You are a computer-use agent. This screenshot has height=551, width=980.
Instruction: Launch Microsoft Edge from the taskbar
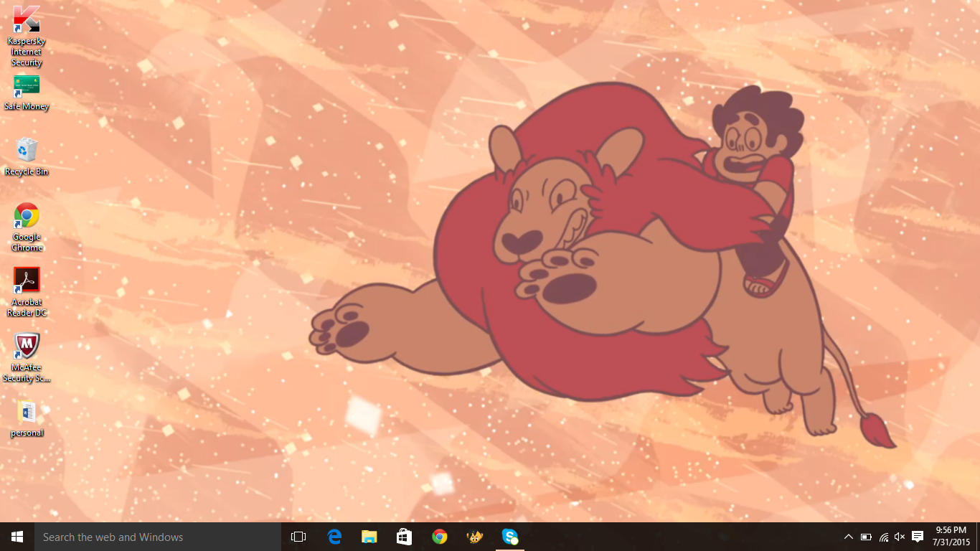pyautogui.click(x=334, y=537)
